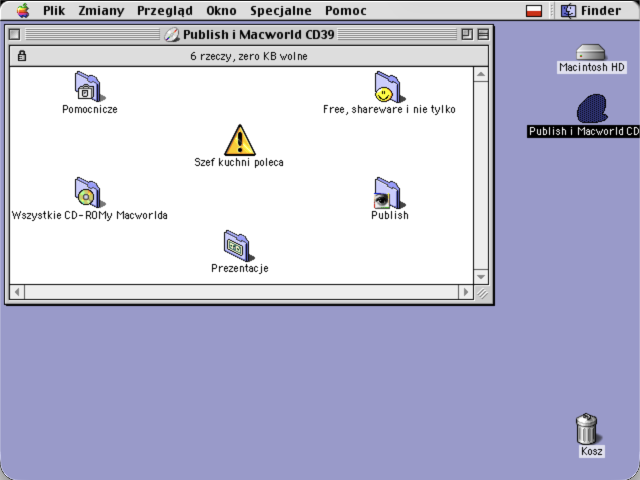Click the Szef kuchni poleca label
Screen dimensions: 640x480
click(239, 162)
